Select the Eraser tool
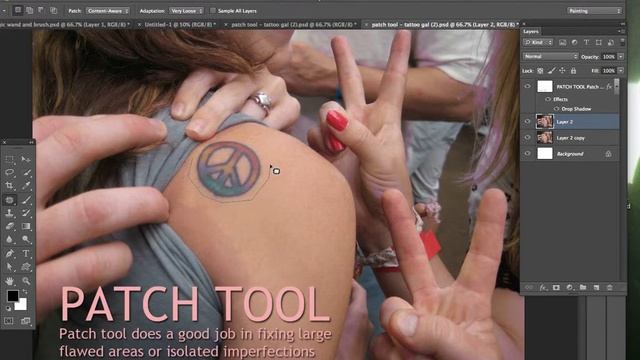Image resolution: width=640 pixels, height=360 pixels. [x=9, y=226]
